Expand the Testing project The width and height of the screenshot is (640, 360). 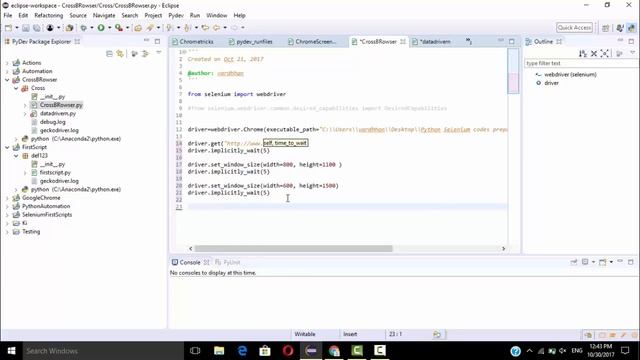tap(7, 232)
